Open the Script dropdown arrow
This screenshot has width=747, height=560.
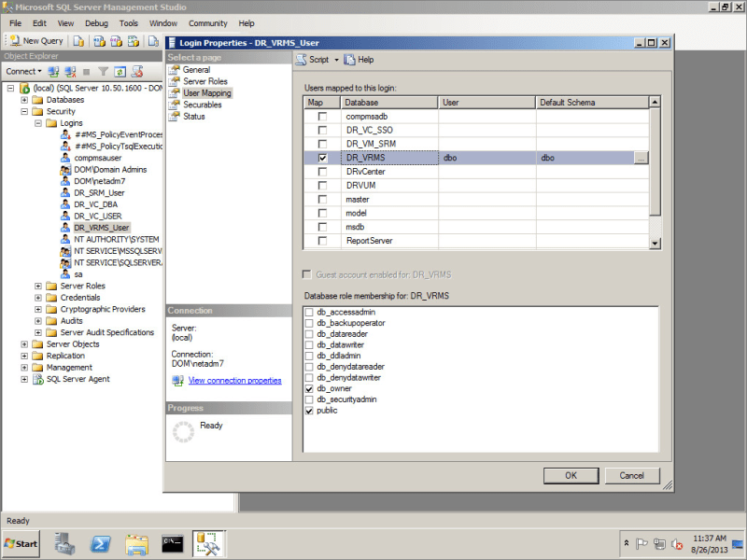click(336, 60)
